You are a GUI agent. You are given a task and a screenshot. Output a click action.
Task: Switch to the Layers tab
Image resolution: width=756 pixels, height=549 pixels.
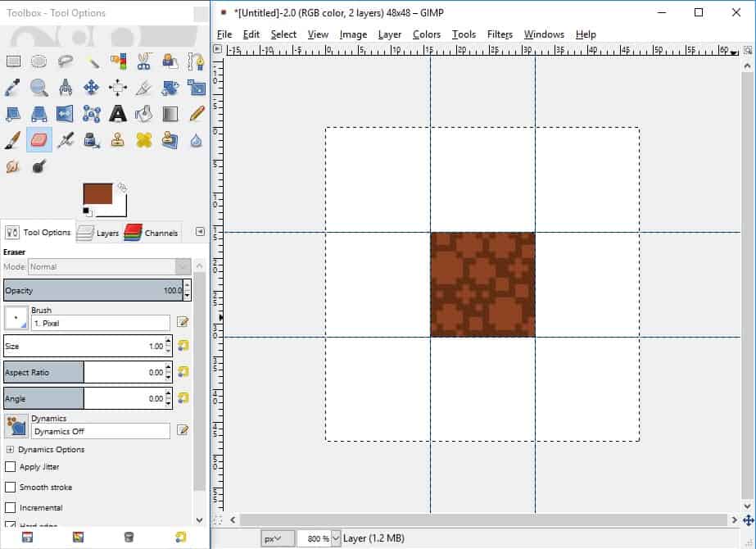pos(98,233)
